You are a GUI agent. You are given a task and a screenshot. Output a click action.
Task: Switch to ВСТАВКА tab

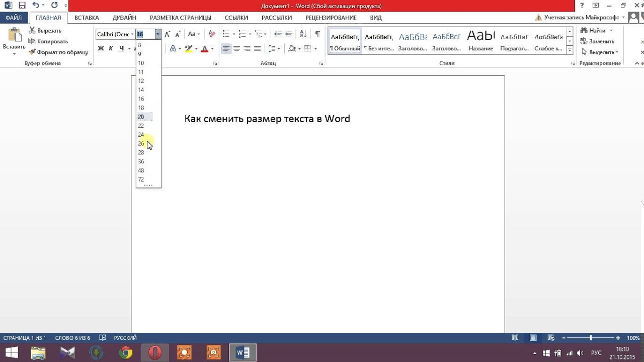pos(87,18)
